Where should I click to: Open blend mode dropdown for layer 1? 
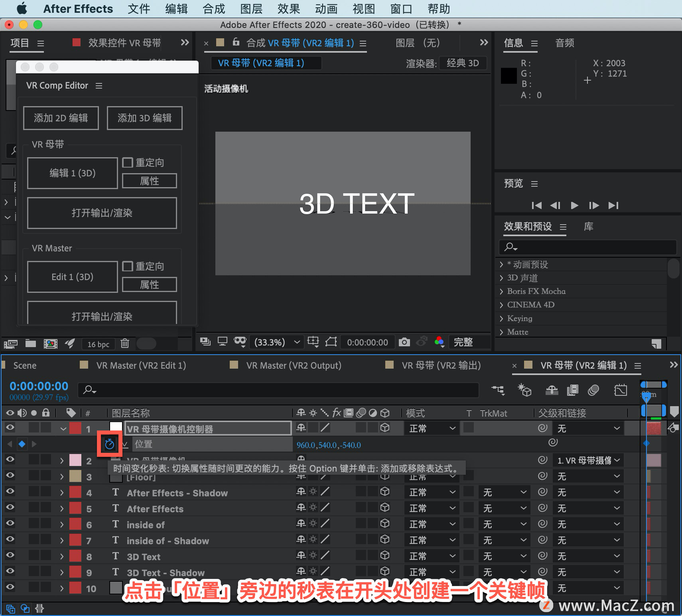(432, 428)
